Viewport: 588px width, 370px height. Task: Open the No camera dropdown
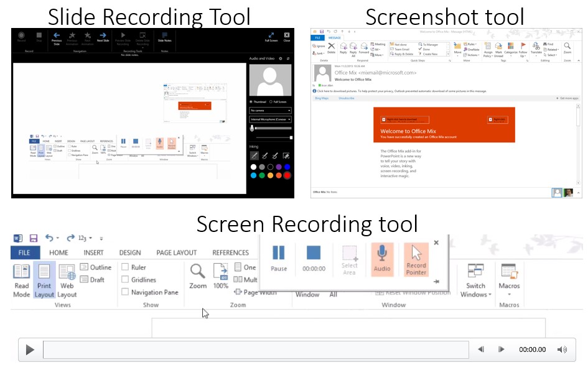point(270,111)
